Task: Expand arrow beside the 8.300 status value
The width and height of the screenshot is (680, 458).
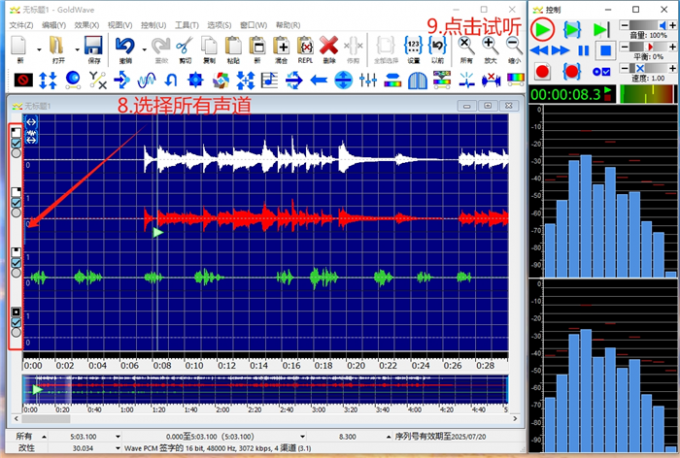Action: point(388,436)
